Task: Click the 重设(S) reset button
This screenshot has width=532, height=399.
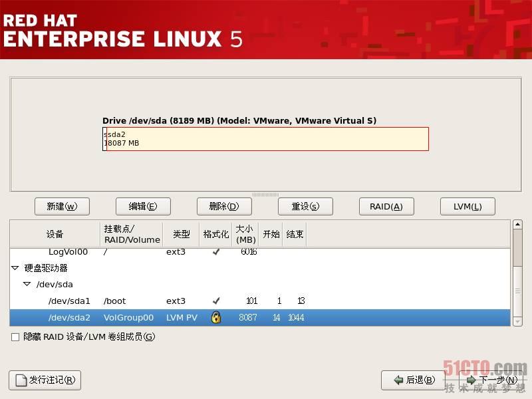Action: point(305,206)
